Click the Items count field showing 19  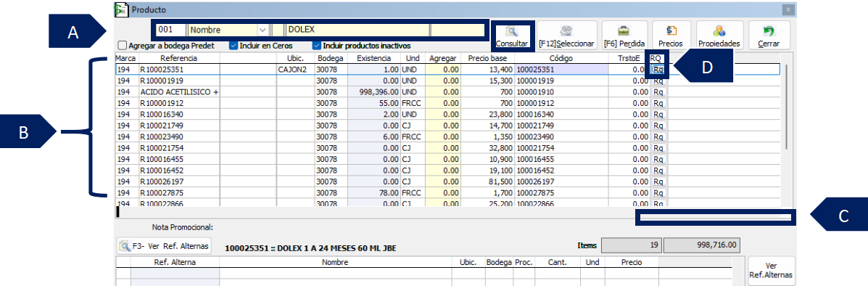(x=632, y=245)
